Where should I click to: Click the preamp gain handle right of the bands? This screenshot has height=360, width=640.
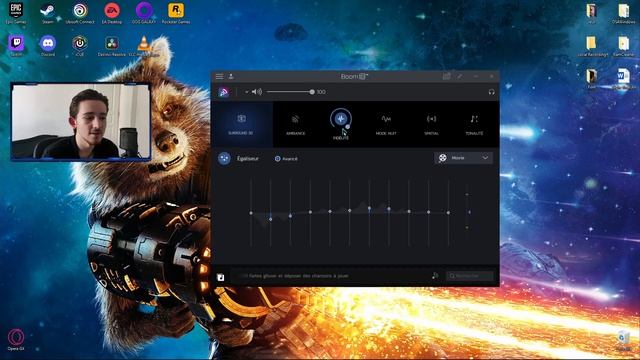click(x=469, y=212)
